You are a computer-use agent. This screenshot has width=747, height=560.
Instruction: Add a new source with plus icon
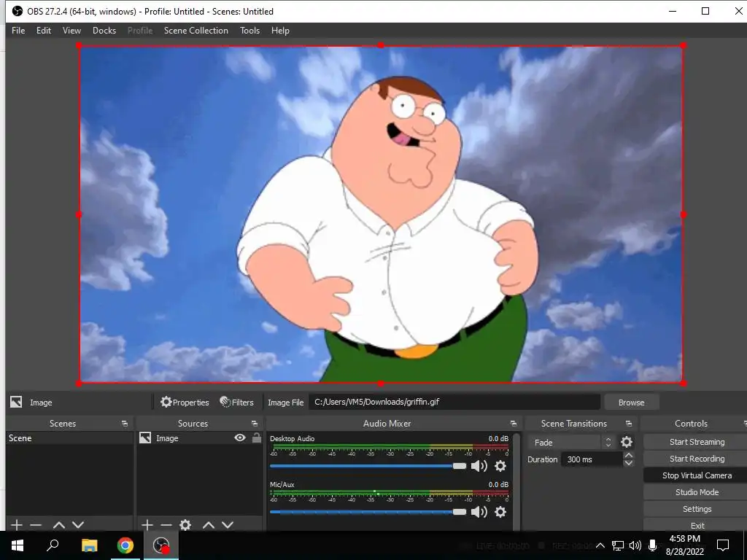pyautogui.click(x=147, y=525)
